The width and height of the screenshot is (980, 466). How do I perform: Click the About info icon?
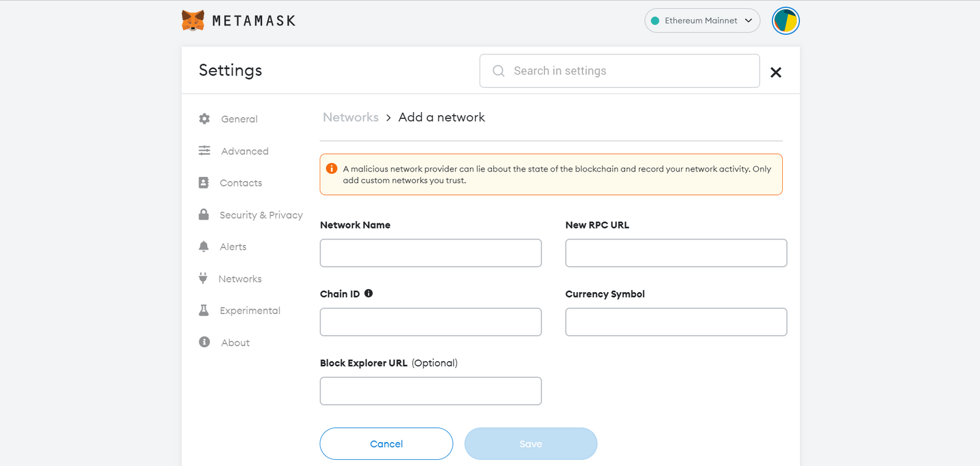tap(205, 342)
